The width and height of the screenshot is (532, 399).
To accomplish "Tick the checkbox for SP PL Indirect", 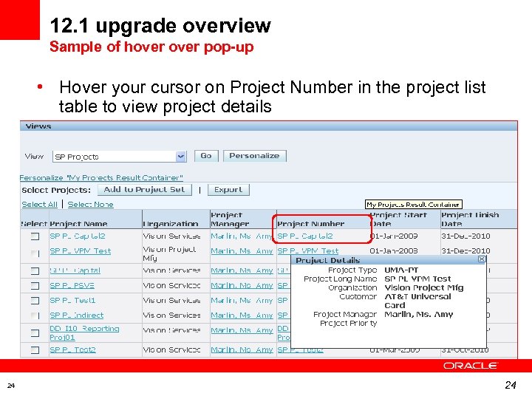I will [35, 316].
